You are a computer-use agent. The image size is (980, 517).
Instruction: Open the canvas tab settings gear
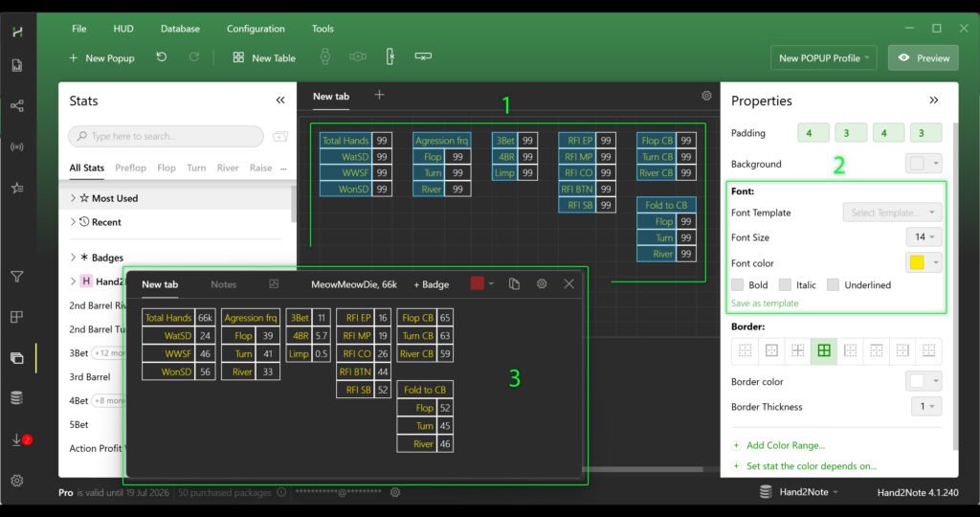(x=706, y=96)
